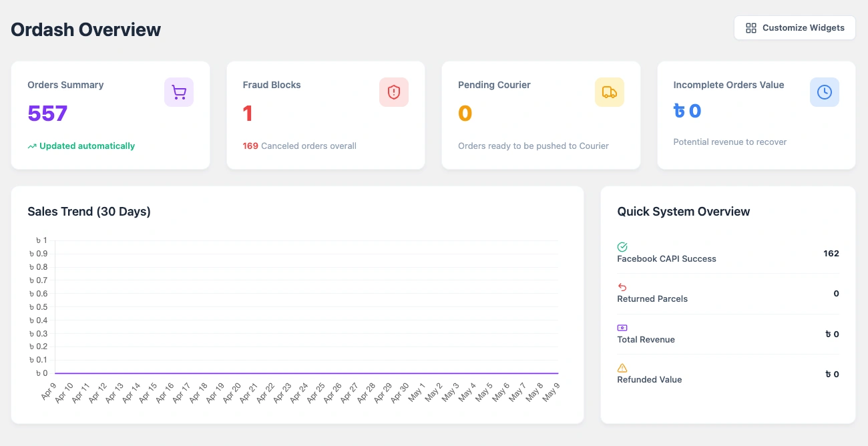Viewport: 868px width, 446px height.
Task: Click the purple sales trend line
Action: click(x=306, y=373)
